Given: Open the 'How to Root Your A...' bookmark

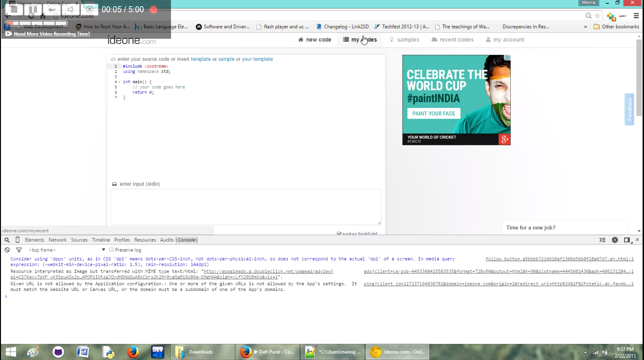Looking at the screenshot, I should [103, 27].
